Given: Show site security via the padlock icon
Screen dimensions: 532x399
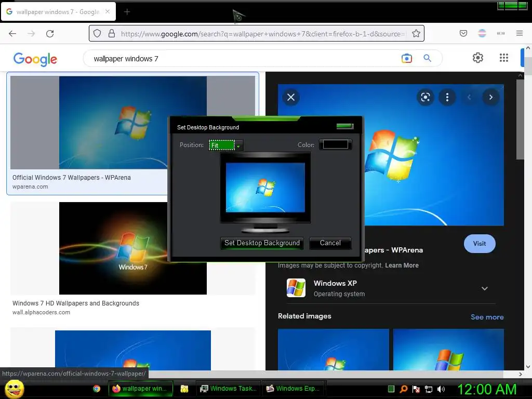Looking at the screenshot, I should click(x=112, y=33).
